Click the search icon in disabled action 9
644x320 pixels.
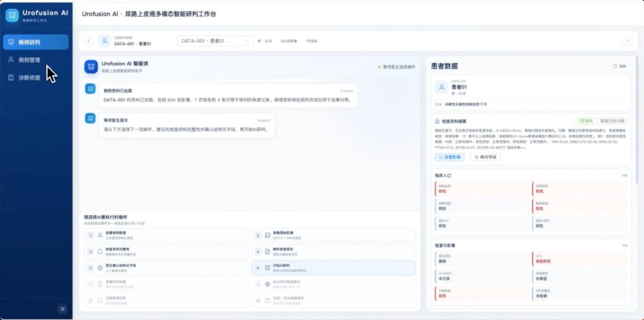100,300
